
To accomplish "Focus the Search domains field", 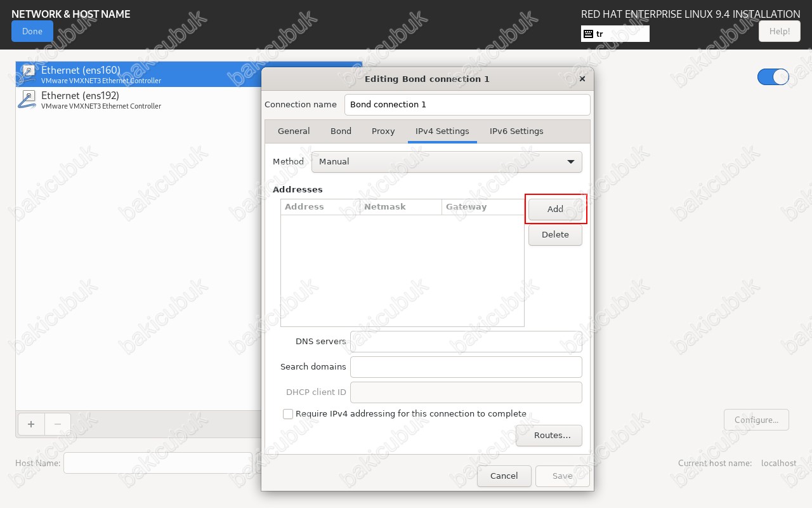I will click(x=466, y=367).
